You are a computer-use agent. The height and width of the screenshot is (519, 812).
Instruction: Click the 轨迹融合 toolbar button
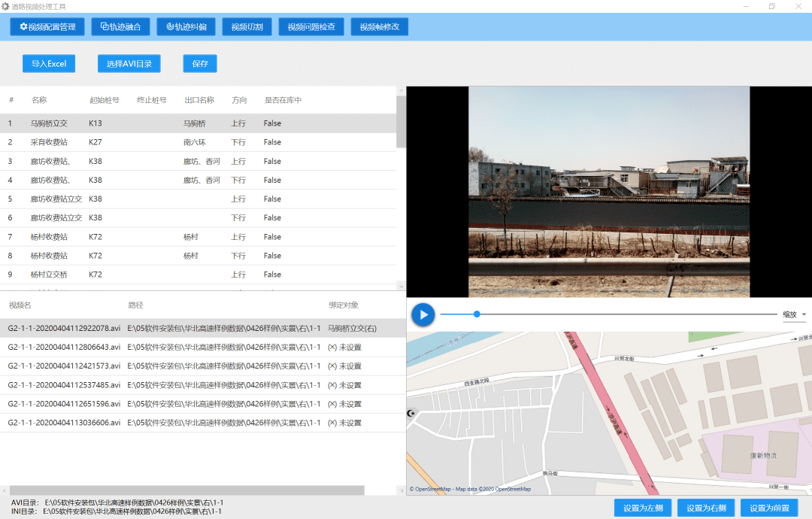coord(120,27)
